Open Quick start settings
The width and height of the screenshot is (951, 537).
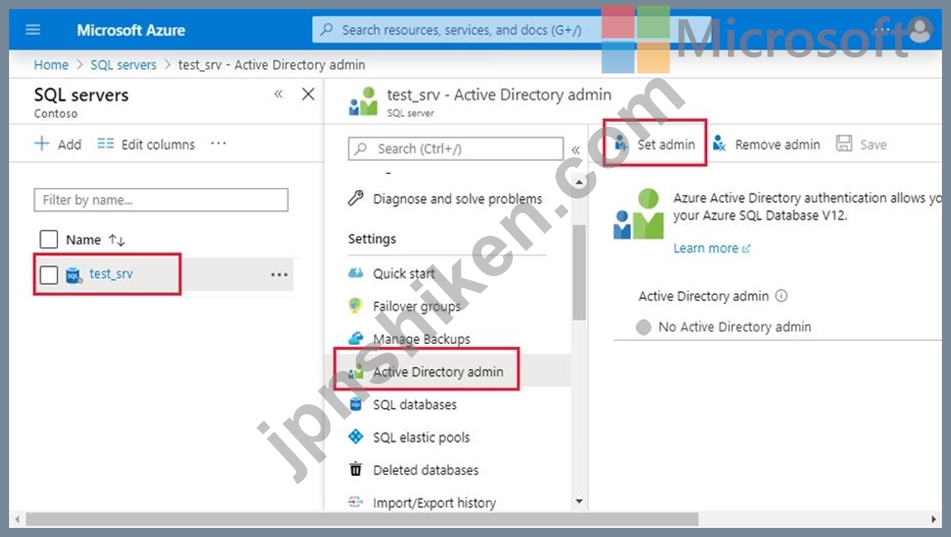click(x=404, y=274)
